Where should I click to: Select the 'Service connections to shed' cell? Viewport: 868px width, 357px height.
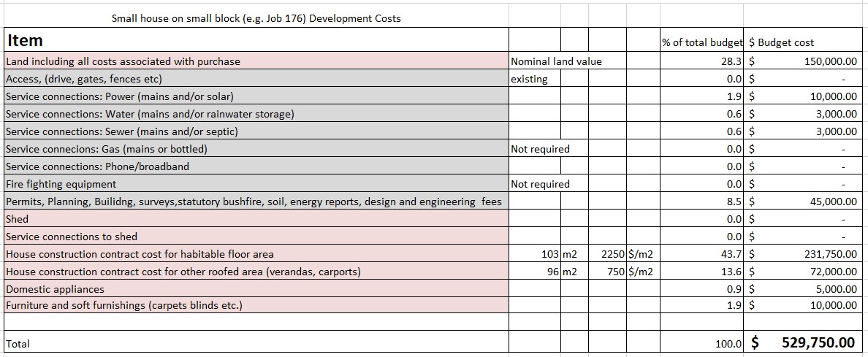[x=72, y=237]
